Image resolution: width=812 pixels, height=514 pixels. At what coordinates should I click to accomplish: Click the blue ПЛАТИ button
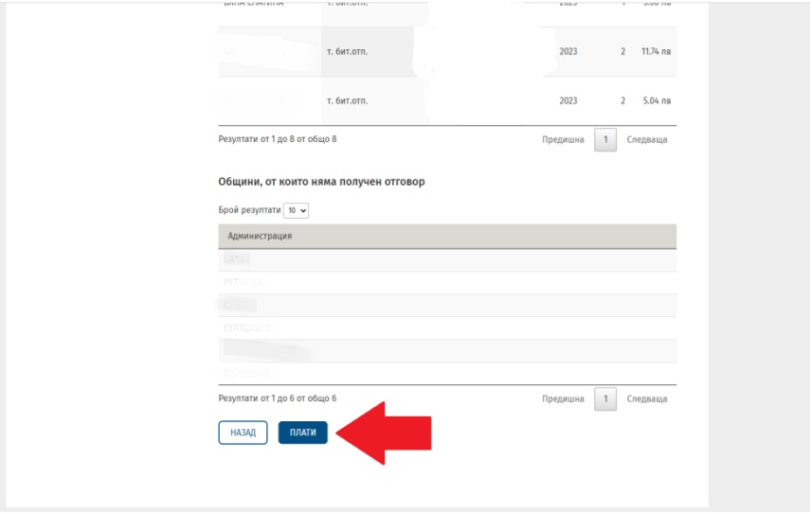(x=303, y=433)
